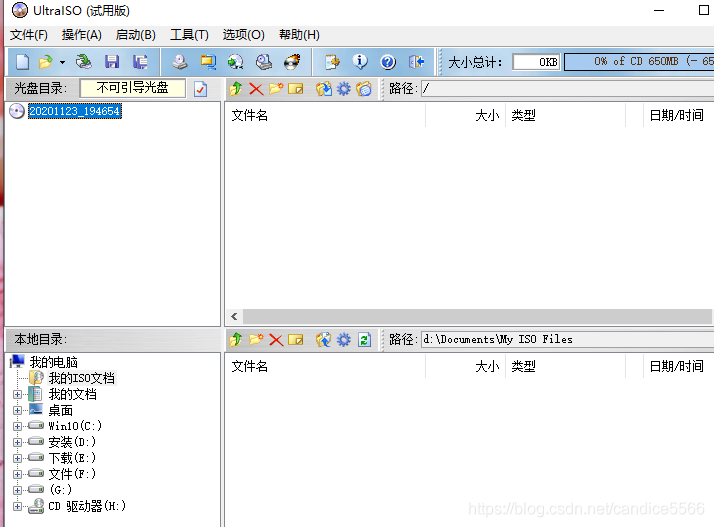Click Up-folder arrow icon in local toolbar

236,340
